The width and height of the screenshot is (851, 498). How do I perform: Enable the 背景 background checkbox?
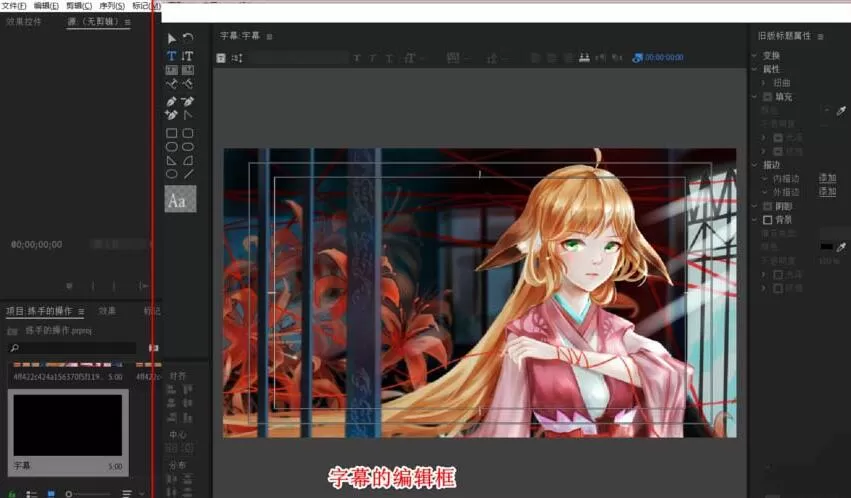tap(767, 220)
